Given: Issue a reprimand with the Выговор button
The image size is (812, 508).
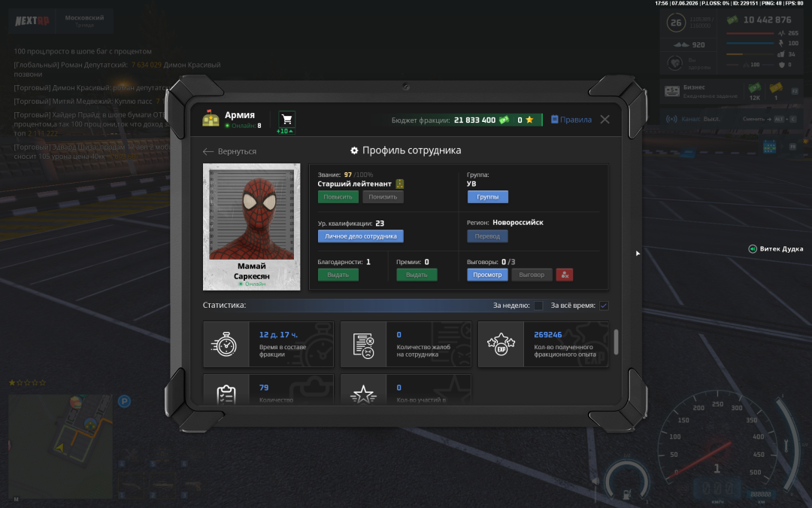Looking at the screenshot, I should point(532,275).
